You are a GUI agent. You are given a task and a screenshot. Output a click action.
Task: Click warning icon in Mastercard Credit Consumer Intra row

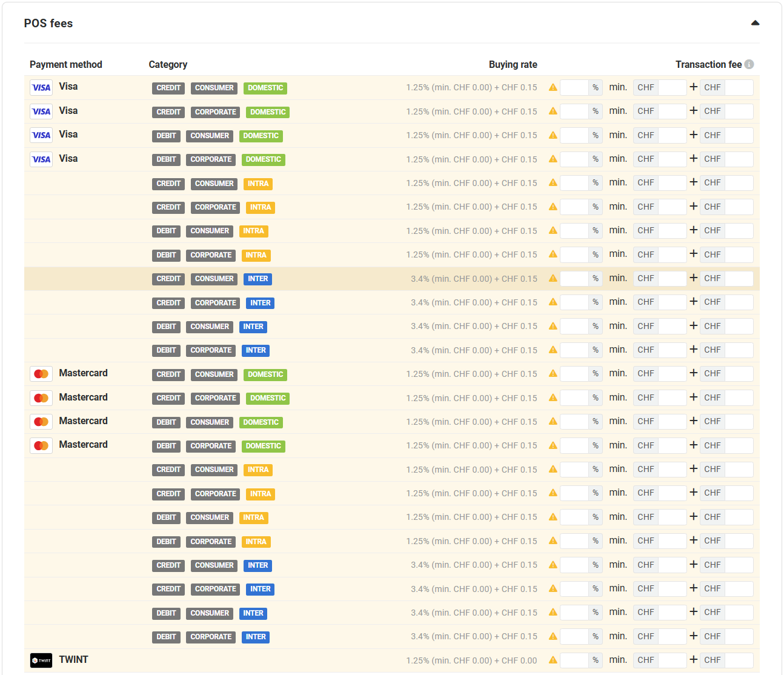pyautogui.click(x=553, y=469)
